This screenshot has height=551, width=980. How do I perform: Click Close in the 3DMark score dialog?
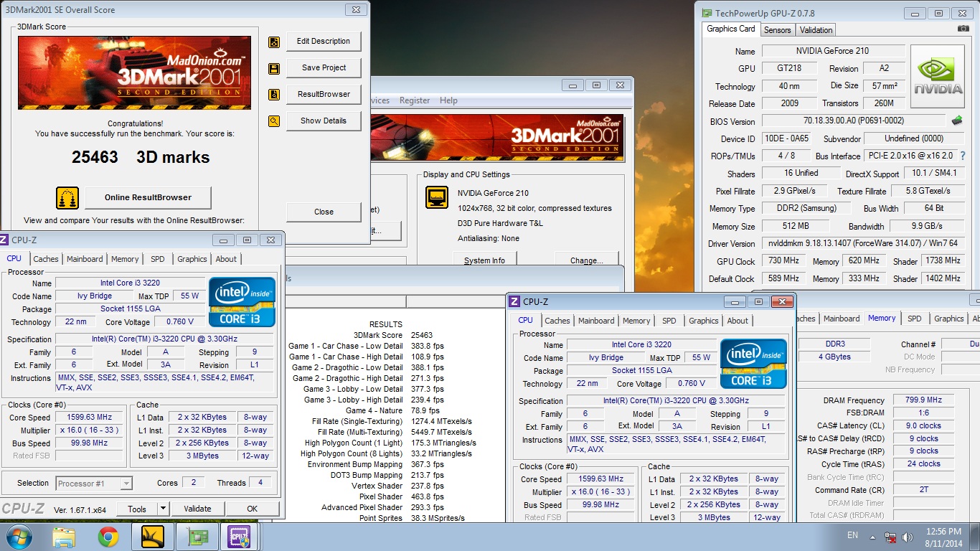(x=324, y=212)
